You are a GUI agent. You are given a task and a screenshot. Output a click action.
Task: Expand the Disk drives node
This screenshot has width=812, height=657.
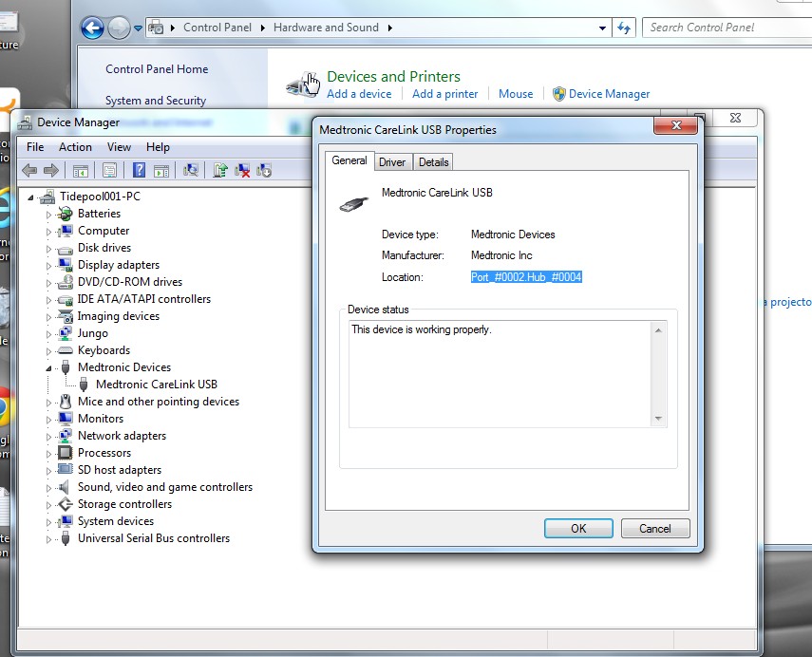click(x=48, y=249)
